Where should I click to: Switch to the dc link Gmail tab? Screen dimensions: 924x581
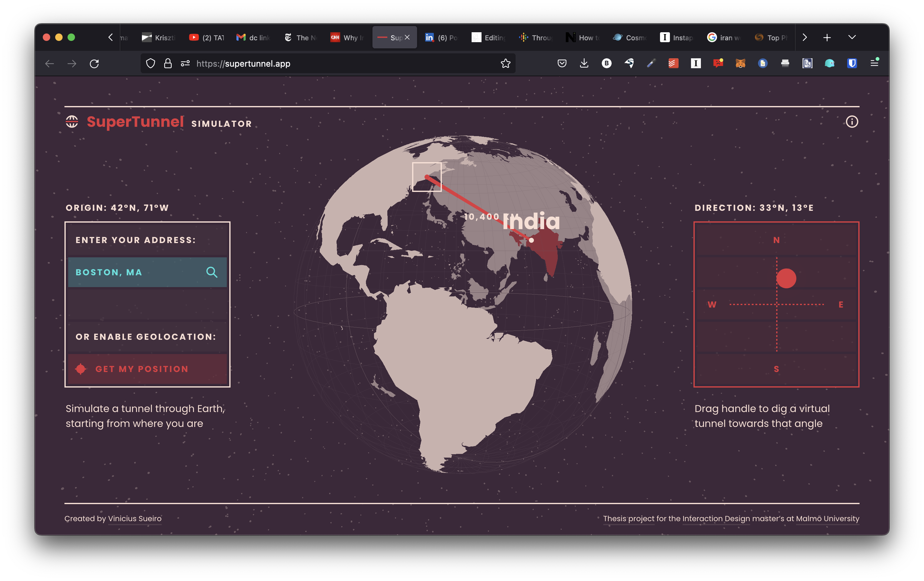coord(253,38)
